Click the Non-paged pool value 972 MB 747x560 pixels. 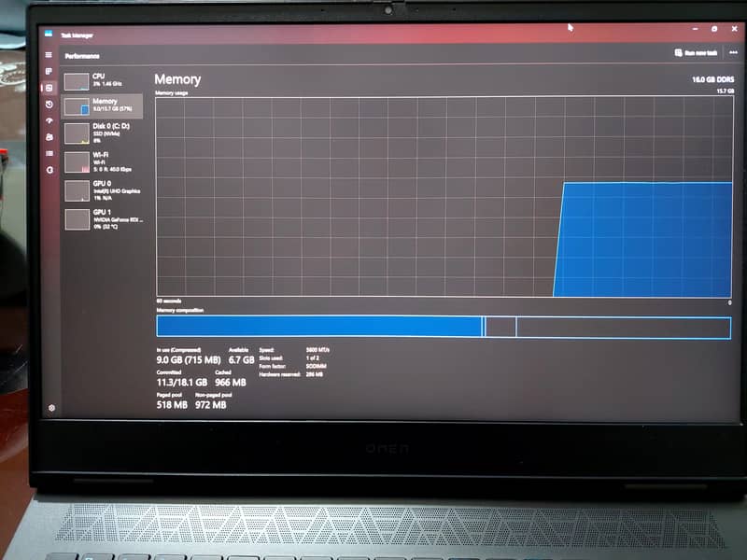tap(211, 405)
